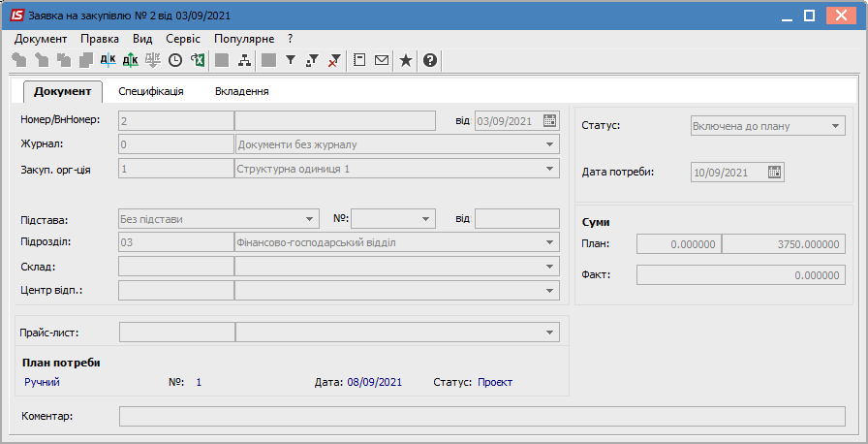868x444 pixels.
Task: Click the gray square icon before hierarchy
Action: coord(222,60)
